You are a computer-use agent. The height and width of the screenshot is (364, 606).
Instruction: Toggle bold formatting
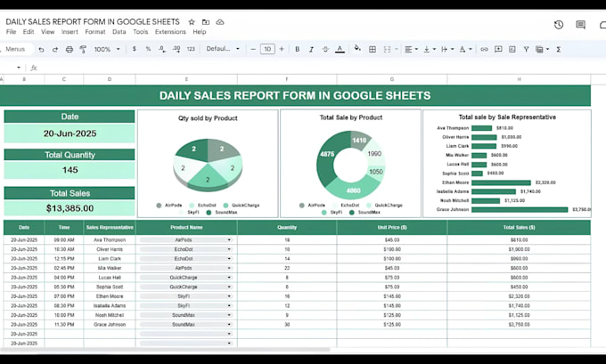(297, 49)
